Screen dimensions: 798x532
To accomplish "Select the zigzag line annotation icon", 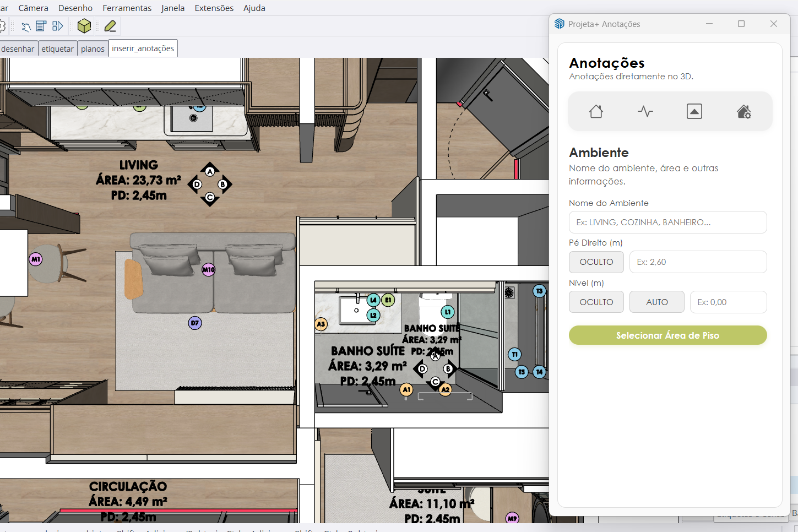I will pyautogui.click(x=645, y=112).
